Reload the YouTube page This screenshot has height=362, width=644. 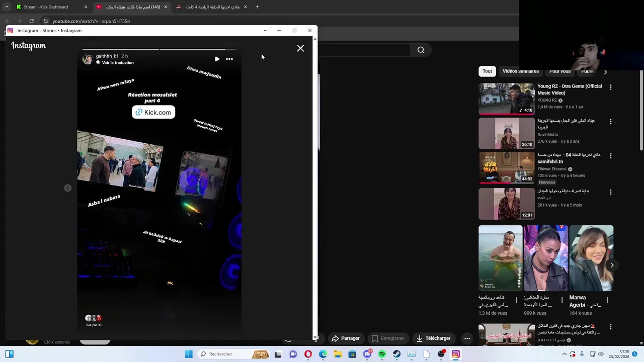tap(31, 21)
